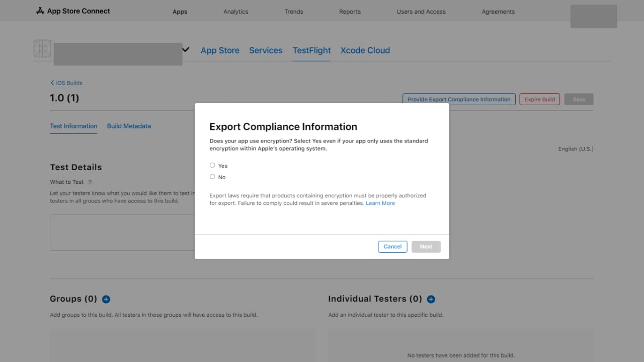Open Users and Access
Image resolution: width=644 pixels, height=362 pixels.
pyautogui.click(x=421, y=12)
